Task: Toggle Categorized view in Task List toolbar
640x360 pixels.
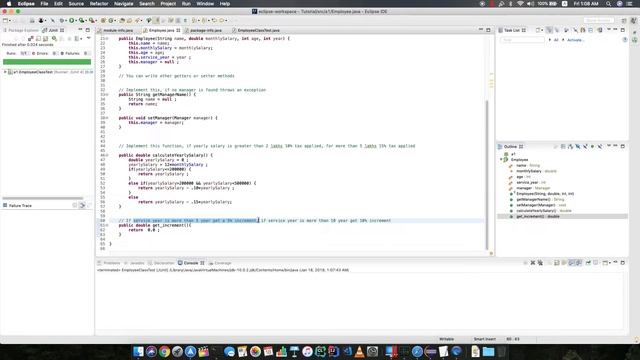Action: click(x=549, y=30)
